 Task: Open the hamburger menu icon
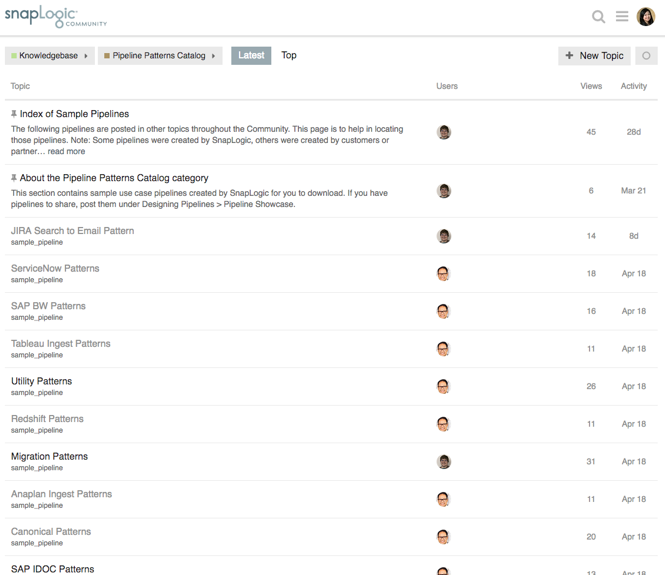(x=622, y=17)
